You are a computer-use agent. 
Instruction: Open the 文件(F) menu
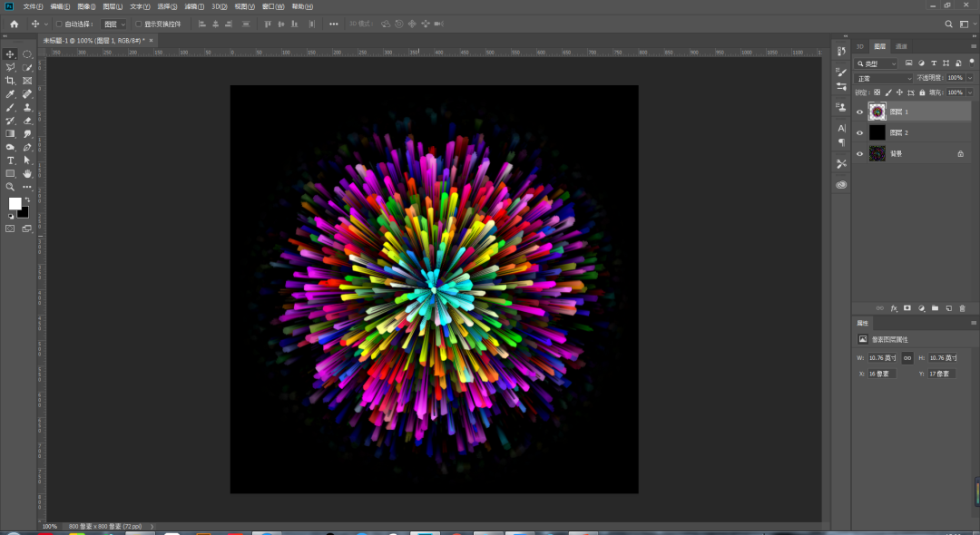coord(34,6)
